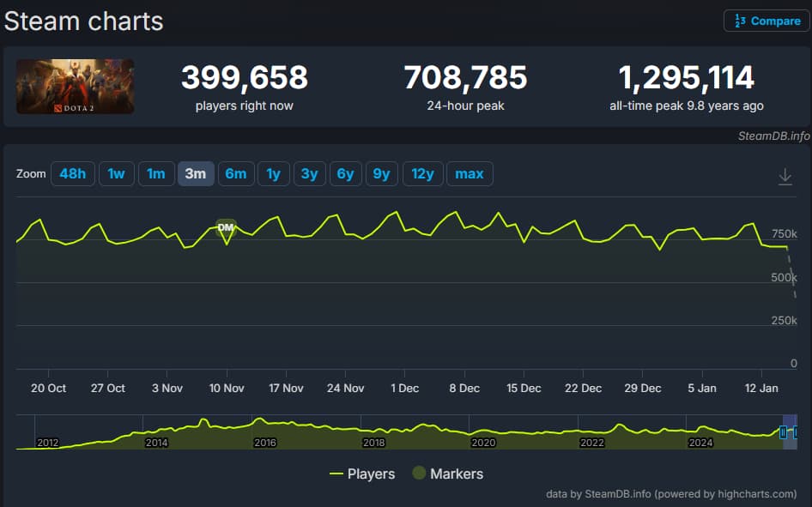Choose the 12y zoom preset
This screenshot has height=507, width=812.
[421, 173]
